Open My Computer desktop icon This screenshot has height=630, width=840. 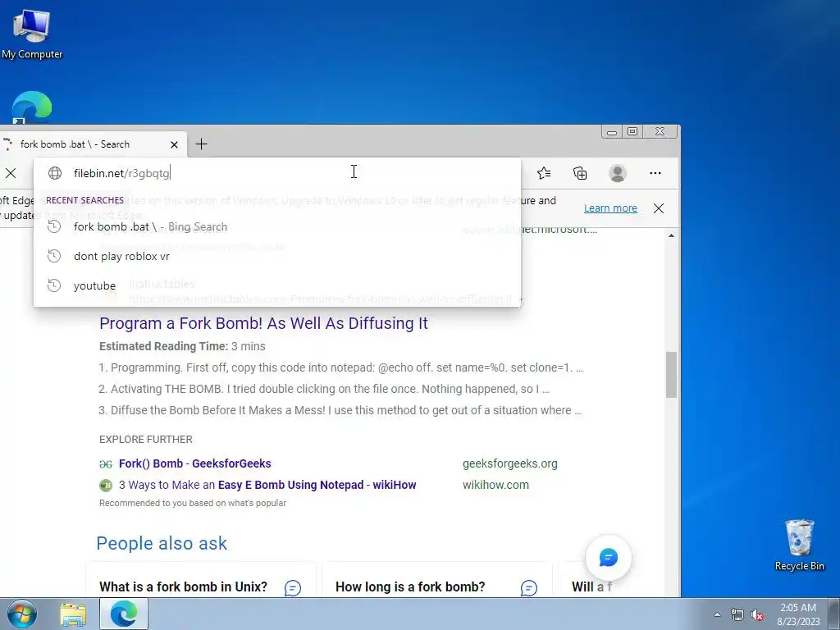32,34
